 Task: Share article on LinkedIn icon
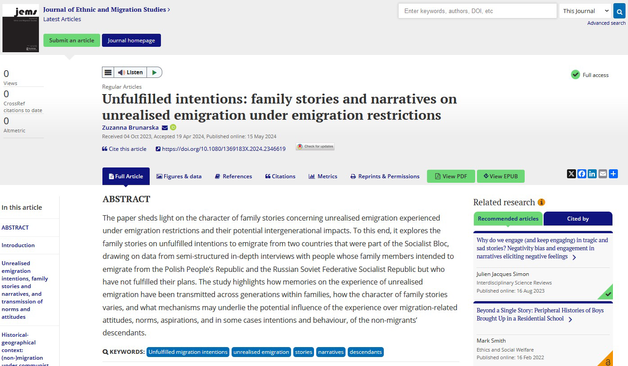[x=592, y=174]
